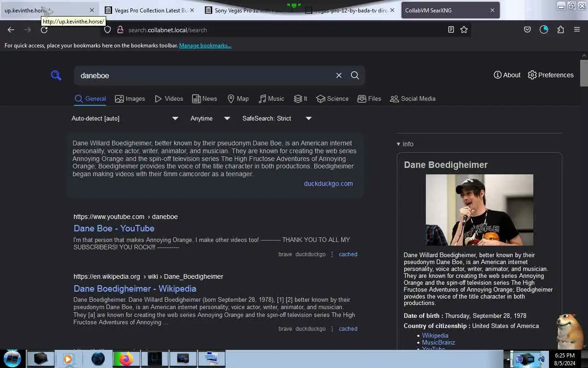
Task: Open media player taskbar icon
Action: pyautogui.click(x=68, y=359)
